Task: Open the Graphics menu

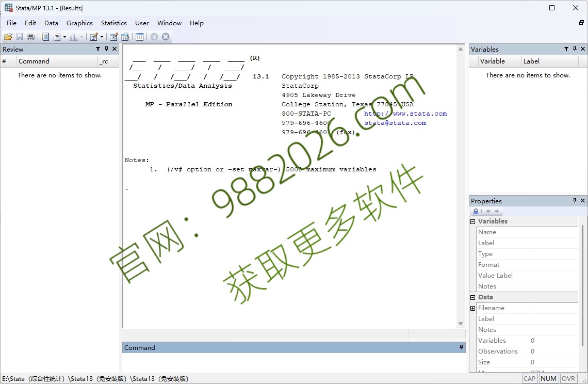Action: pos(79,23)
